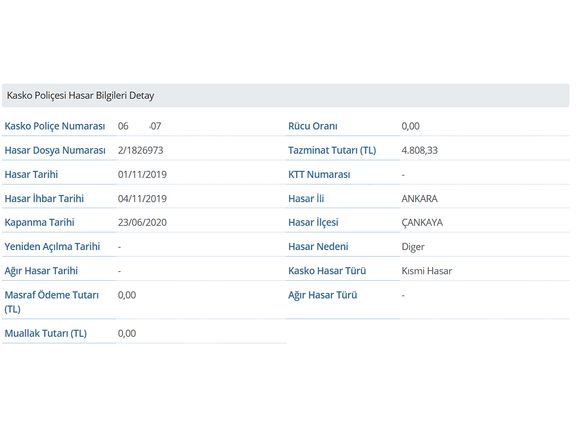Click the Rücu Oranı label
Viewport: 580px width, 435px height.
tap(313, 126)
